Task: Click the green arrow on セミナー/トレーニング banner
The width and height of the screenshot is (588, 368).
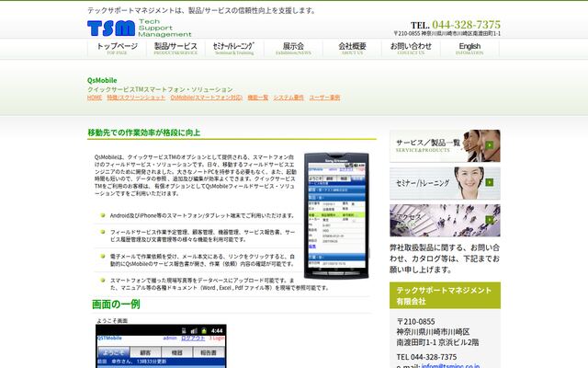Action: (x=489, y=182)
